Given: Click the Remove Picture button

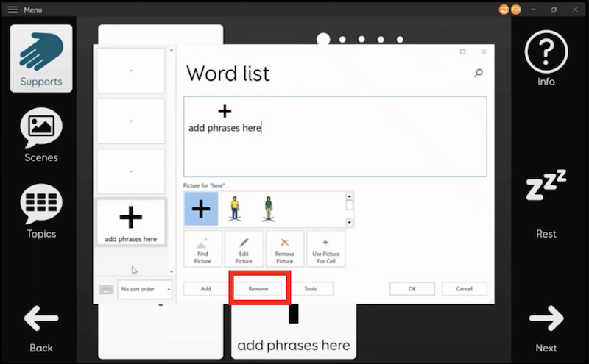Looking at the screenshot, I should tap(285, 249).
